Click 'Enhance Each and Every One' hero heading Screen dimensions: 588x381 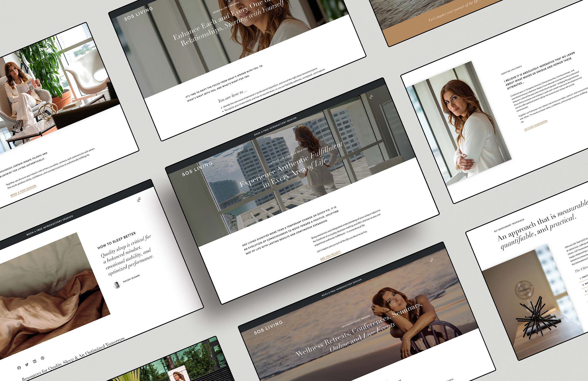click(229, 22)
